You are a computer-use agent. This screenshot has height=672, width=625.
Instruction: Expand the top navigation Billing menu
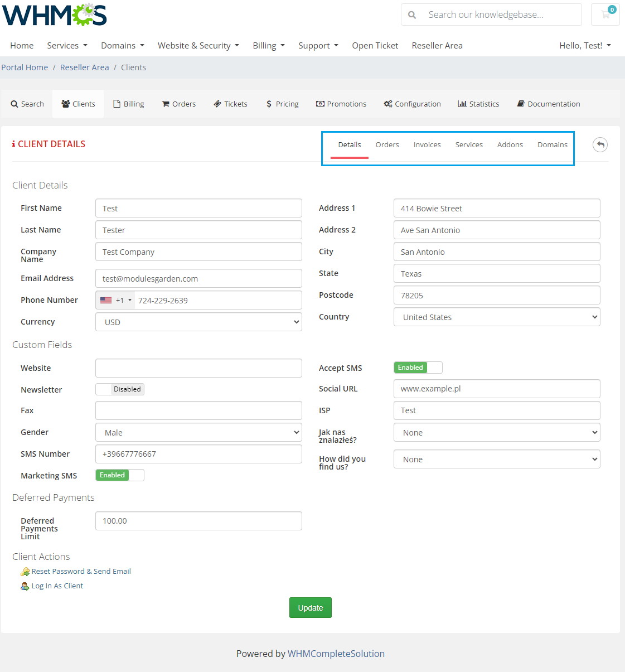pyautogui.click(x=269, y=46)
